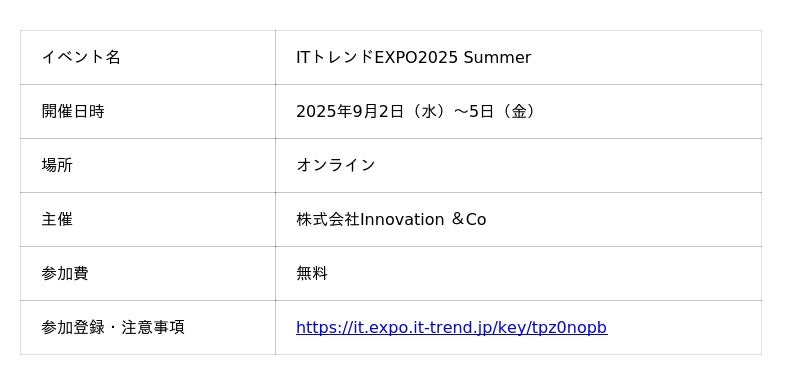This screenshot has width=800, height=385.
Task: Click the ＆Co text in organizer row
Action: (468, 219)
